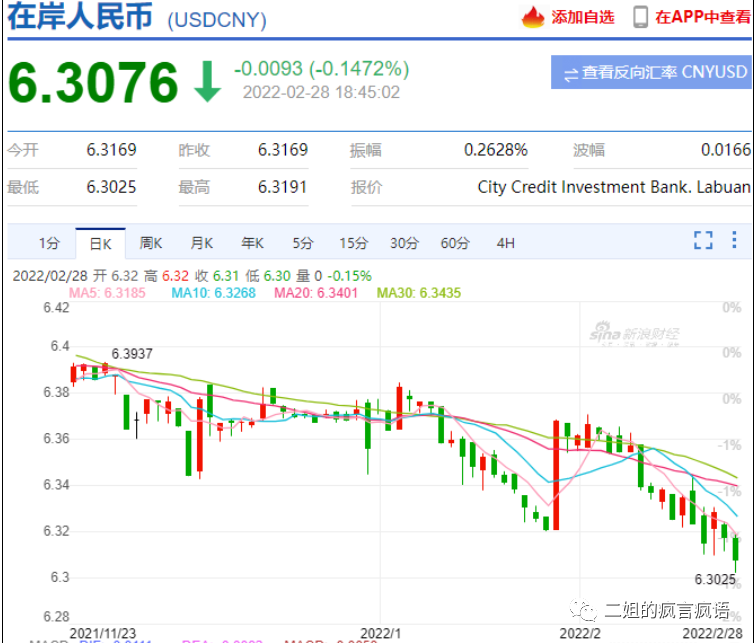Switch to the 年K chart tab
The height and width of the screenshot is (643, 754).
[x=252, y=243]
